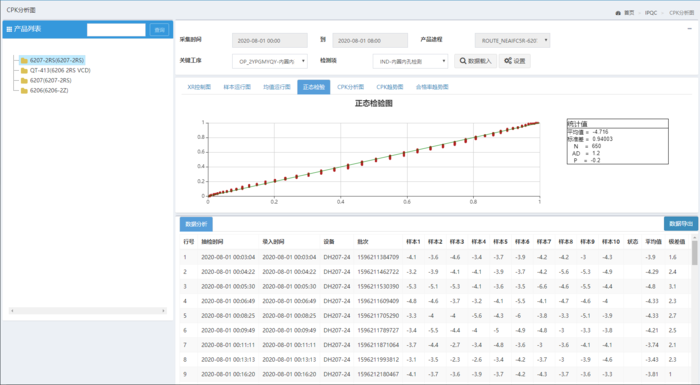Click the product list search input box
This screenshot has width=700, height=385.
tap(116, 30)
